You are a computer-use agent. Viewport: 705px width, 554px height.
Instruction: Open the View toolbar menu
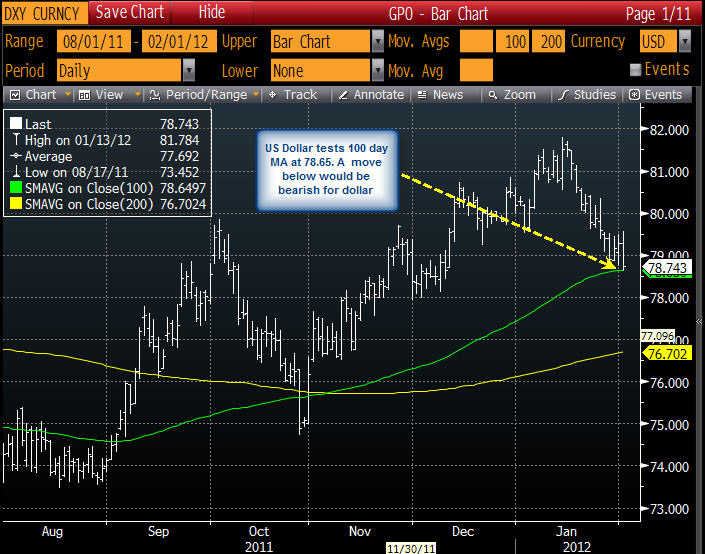tap(85, 95)
